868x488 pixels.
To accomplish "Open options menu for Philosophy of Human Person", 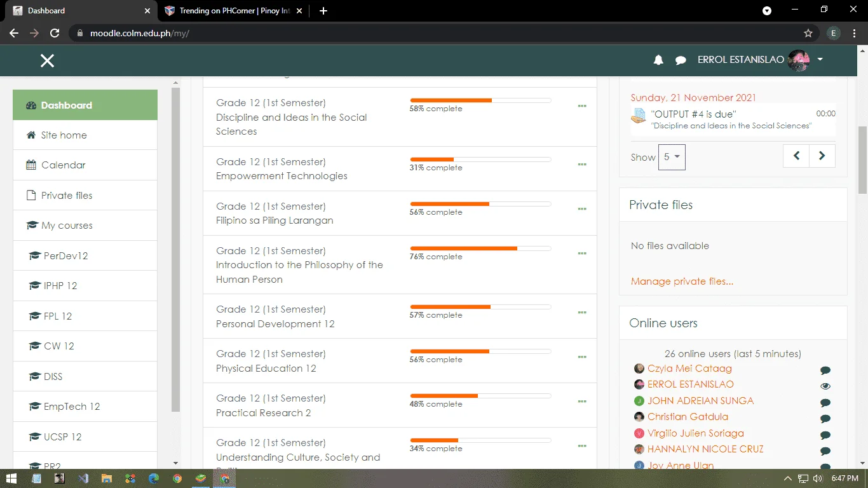I will (582, 254).
